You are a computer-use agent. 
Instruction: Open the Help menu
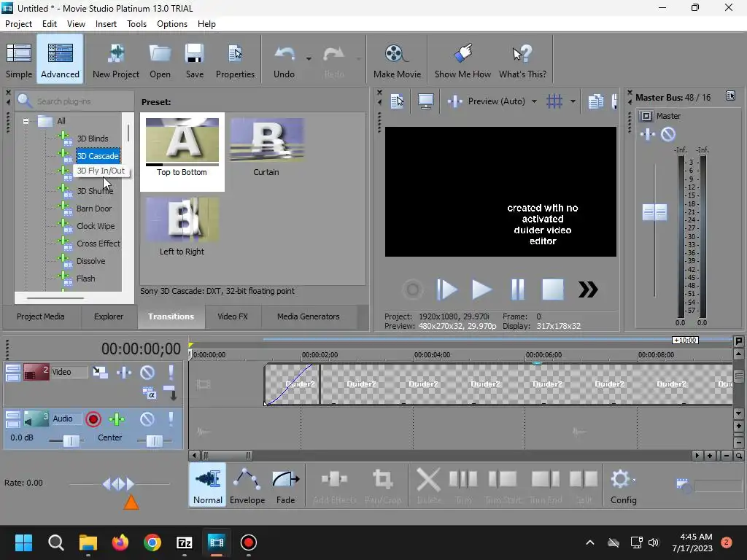coord(206,24)
